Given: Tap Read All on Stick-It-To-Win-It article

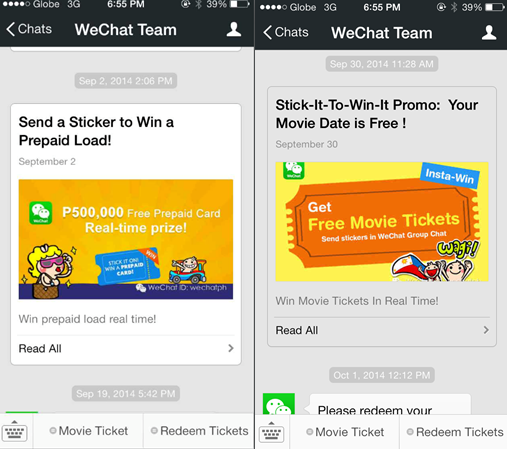Looking at the screenshot, I should pyautogui.click(x=382, y=330).
